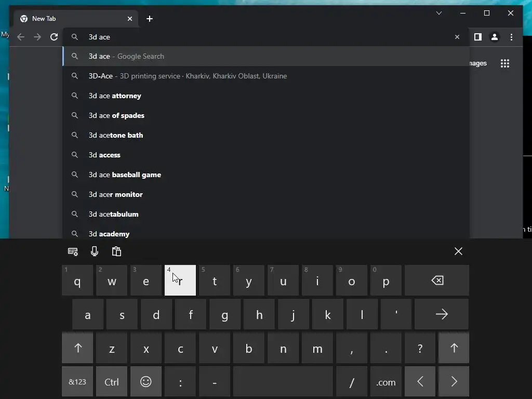
Task: Tap the q key
Action: tap(77, 280)
